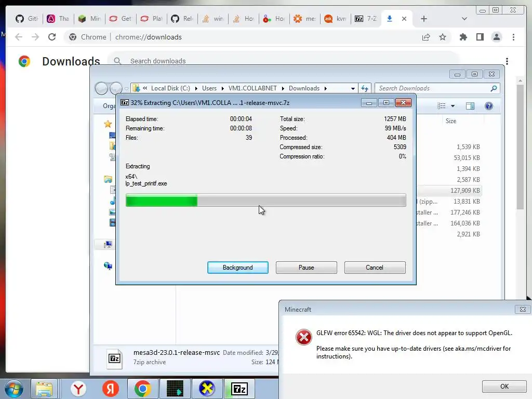Select Libraries icon in Explorer sidebar
The height and width of the screenshot is (399, 532).
108,179
